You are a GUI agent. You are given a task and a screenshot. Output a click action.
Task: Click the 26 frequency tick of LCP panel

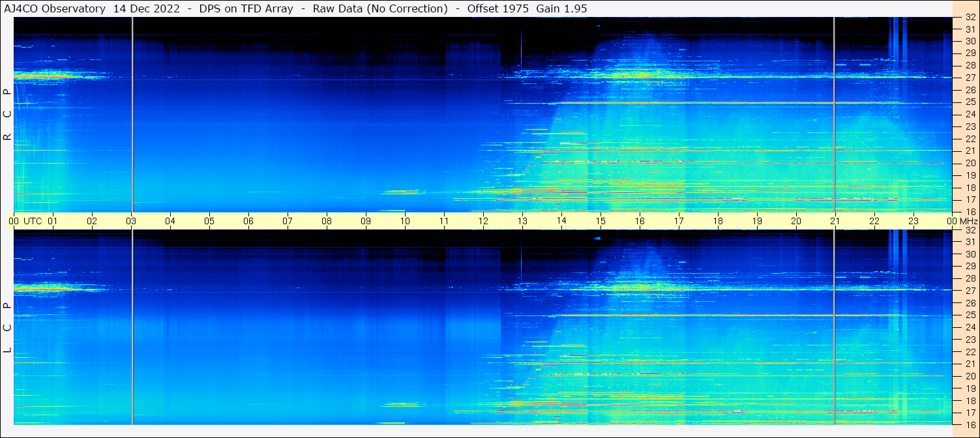click(970, 303)
